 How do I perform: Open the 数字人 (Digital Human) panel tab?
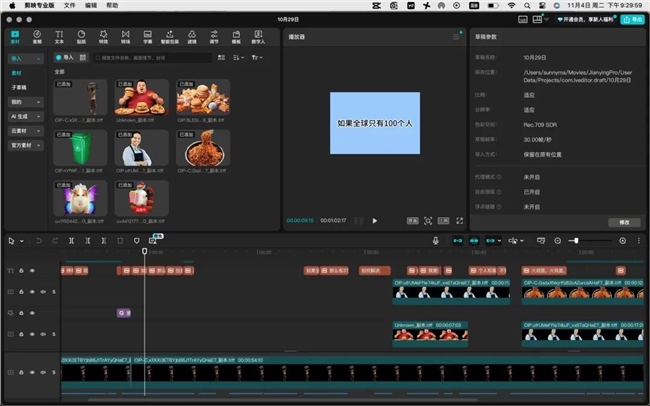click(258, 37)
